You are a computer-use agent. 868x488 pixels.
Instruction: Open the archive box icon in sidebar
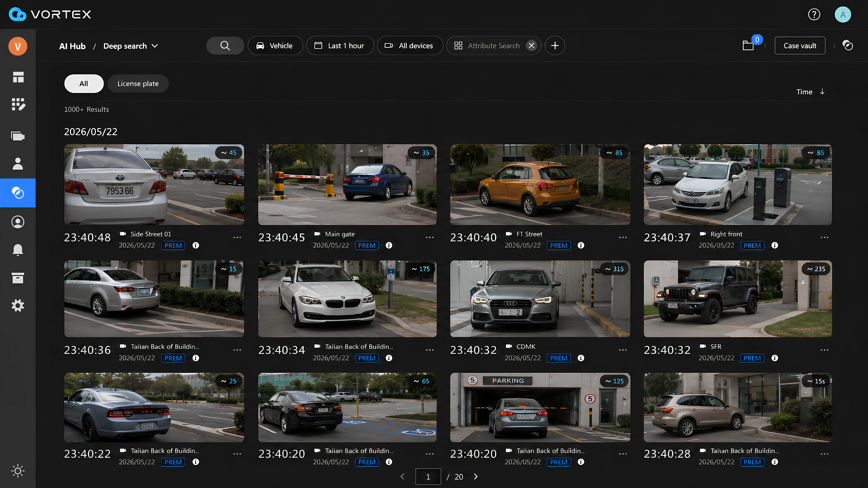click(18, 278)
